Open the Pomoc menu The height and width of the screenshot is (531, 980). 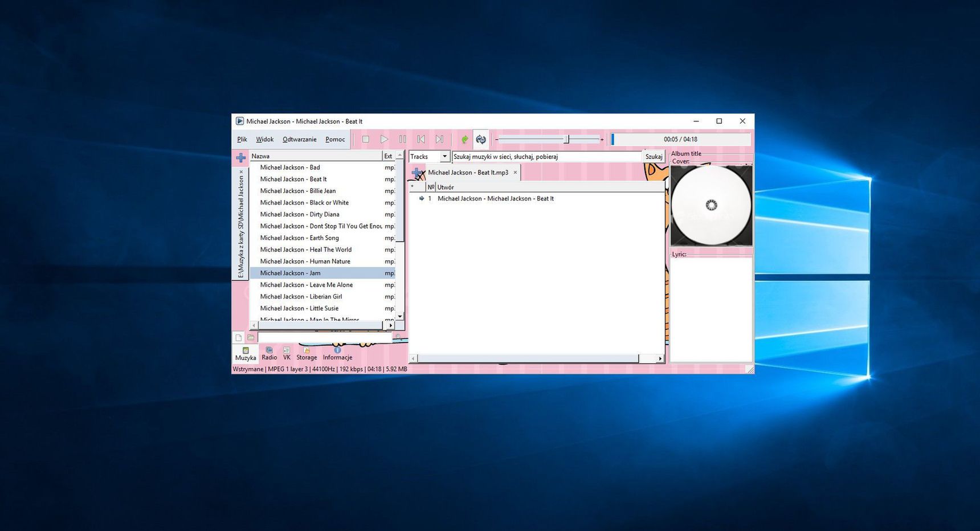coord(335,139)
